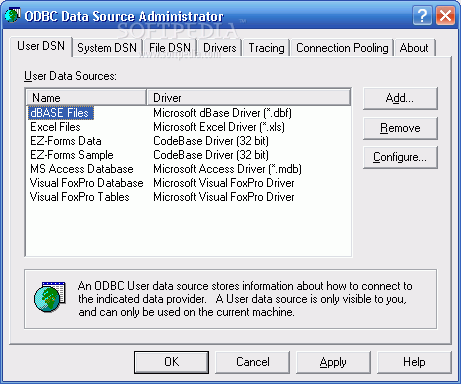Select the EZ-Forms Sample row
The image size is (461, 384).
pos(72,155)
